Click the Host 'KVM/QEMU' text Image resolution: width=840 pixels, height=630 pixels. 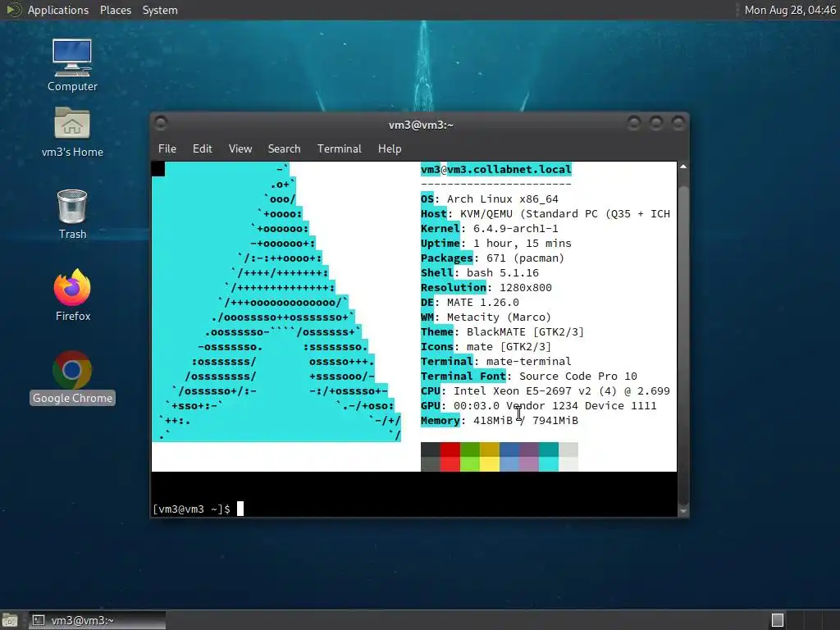click(x=486, y=214)
